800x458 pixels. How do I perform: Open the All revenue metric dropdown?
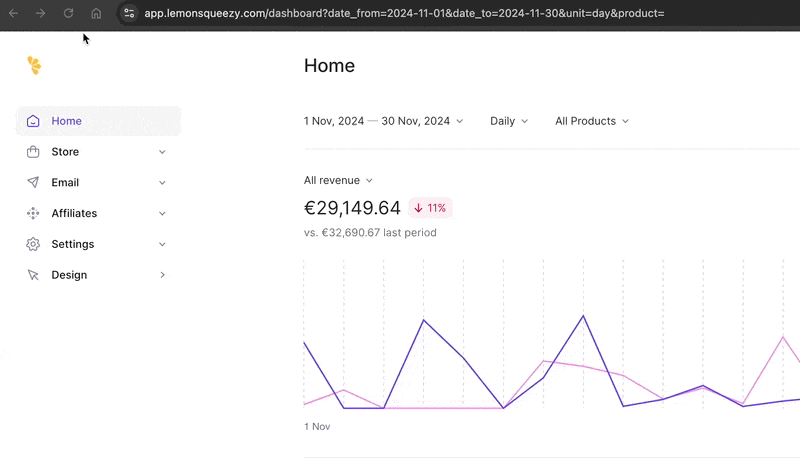pyautogui.click(x=338, y=180)
